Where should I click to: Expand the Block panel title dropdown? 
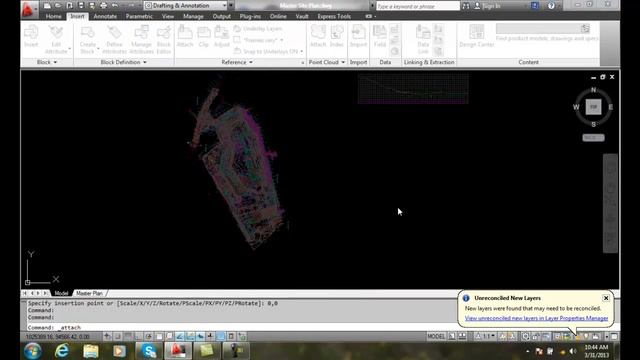[47, 62]
